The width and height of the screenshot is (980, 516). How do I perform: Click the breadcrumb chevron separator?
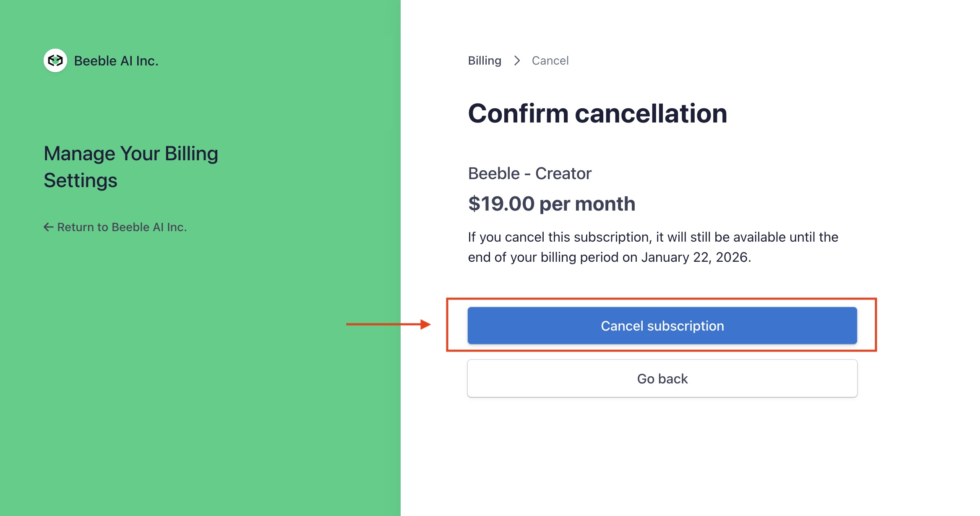coord(517,61)
